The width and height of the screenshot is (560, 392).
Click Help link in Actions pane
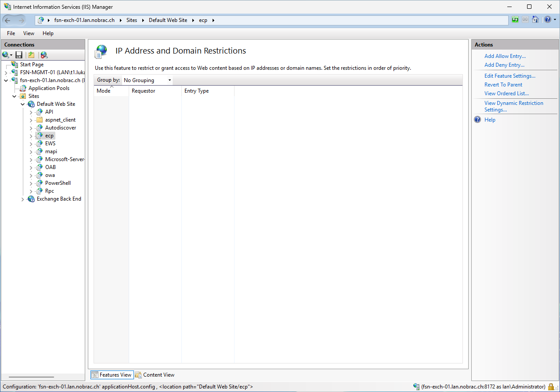[x=490, y=120]
